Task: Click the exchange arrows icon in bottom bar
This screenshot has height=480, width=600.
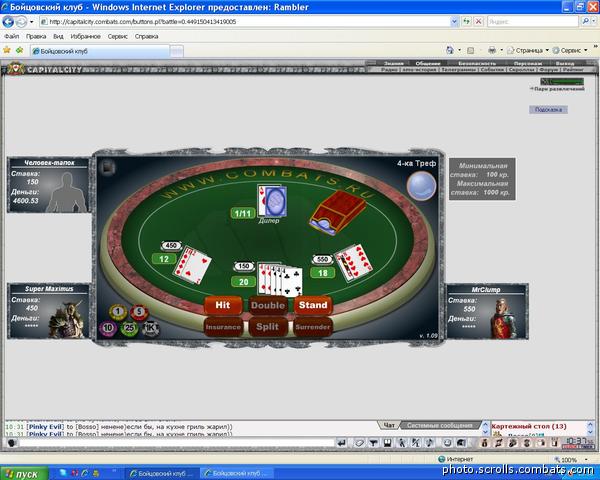Action: pyautogui.click(x=498, y=443)
